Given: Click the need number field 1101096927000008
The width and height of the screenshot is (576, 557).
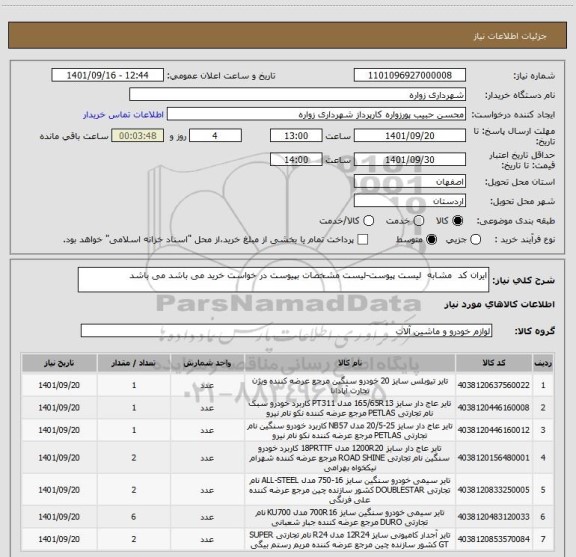Looking at the screenshot, I should (410, 75).
